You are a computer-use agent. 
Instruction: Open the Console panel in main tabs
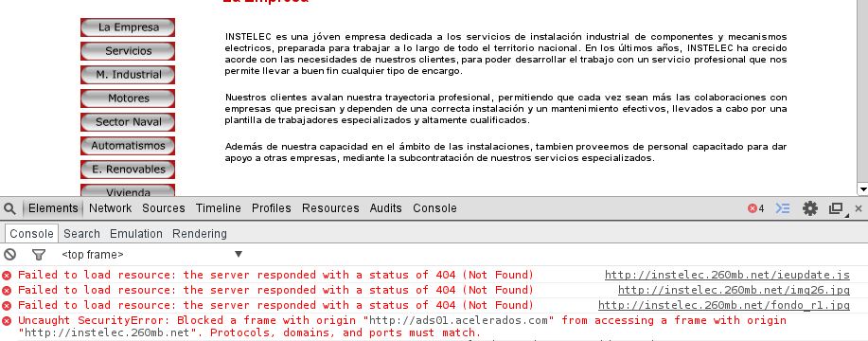(434, 208)
